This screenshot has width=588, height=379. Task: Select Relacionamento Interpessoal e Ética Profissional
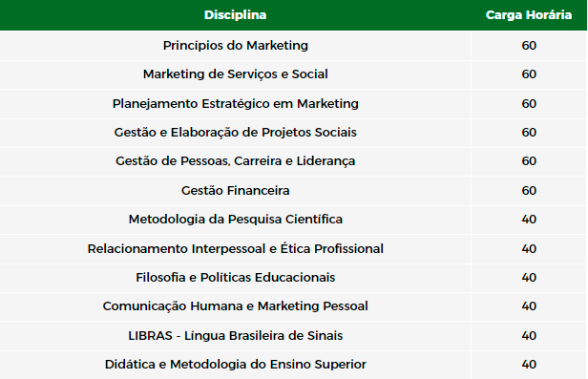point(236,248)
